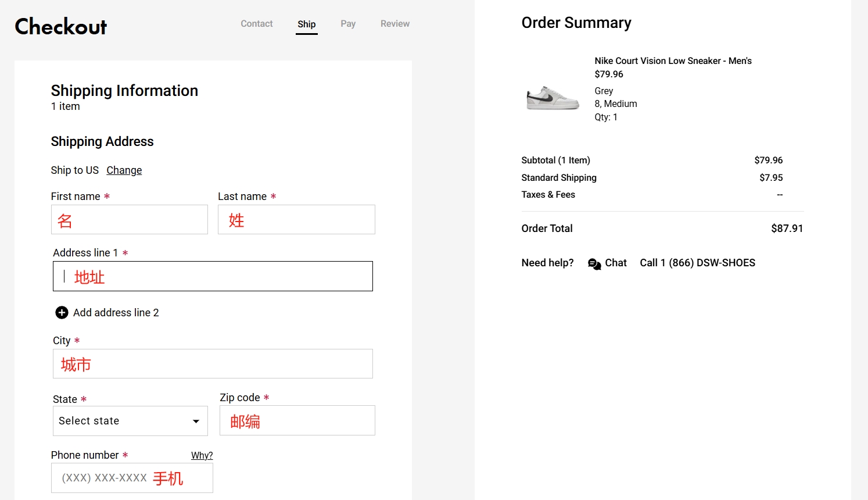Click Call 1 (866) DSW-SHOES link
This screenshot has width=868, height=500.
[697, 263]
